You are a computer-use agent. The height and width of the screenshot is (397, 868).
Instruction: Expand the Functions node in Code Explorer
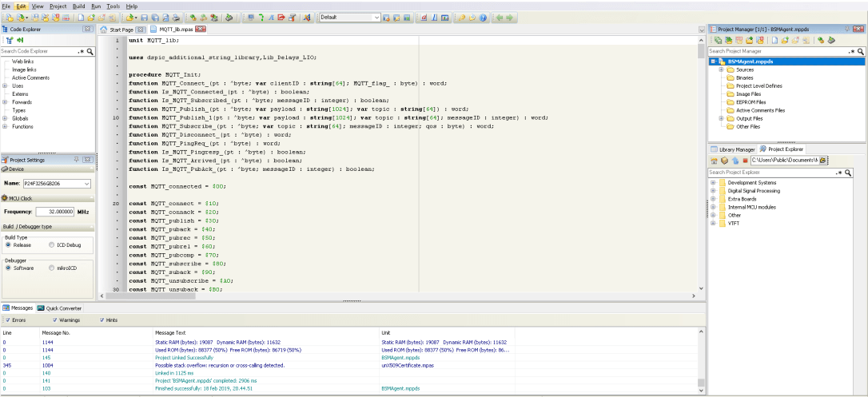pos(5,127)
